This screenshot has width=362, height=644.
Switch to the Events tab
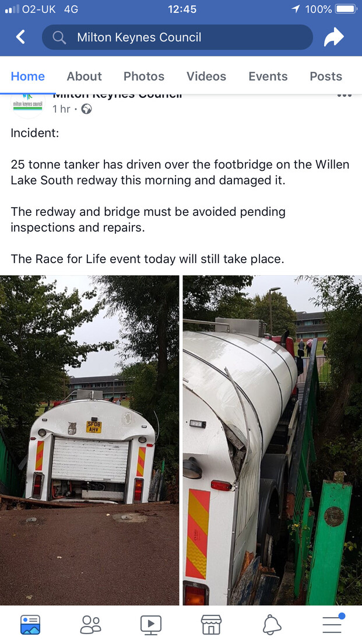click(x=268, y=76)
